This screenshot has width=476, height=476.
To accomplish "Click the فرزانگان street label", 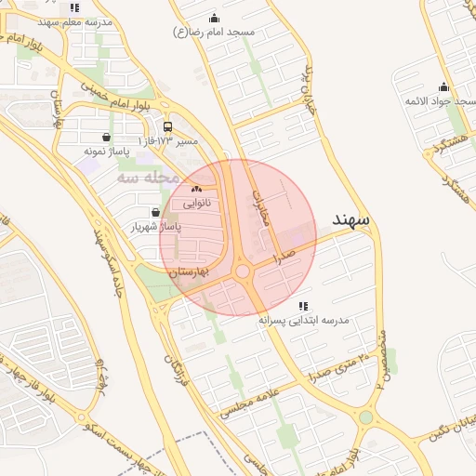I will (177, 371).
